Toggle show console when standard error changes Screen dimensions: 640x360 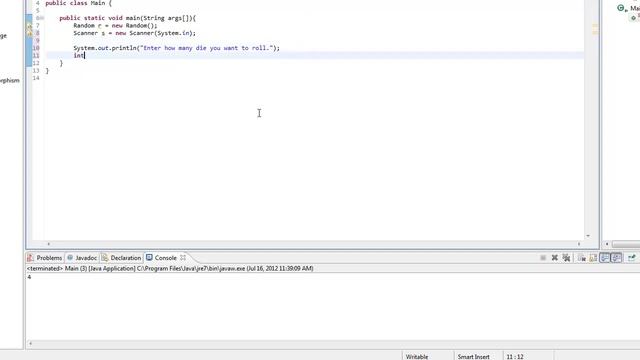coord(616,258)
